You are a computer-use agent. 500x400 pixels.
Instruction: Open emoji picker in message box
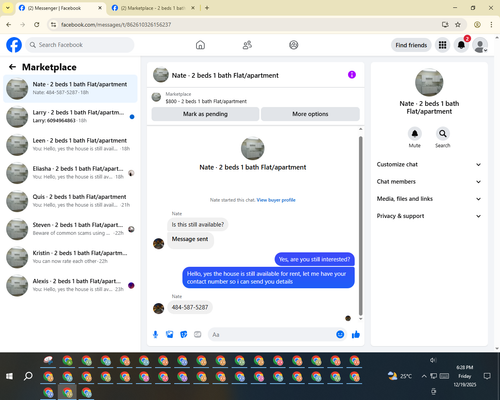340,334
